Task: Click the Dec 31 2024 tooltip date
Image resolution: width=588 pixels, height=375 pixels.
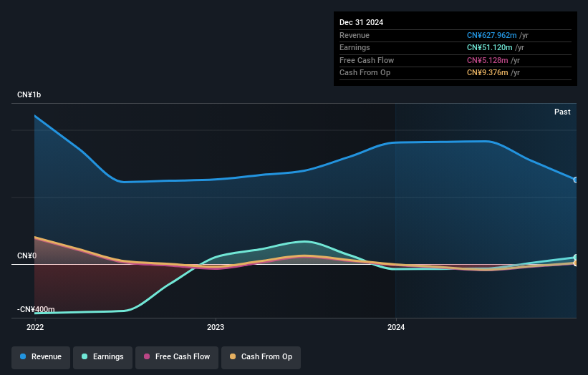Action: [x=361, y=22]
